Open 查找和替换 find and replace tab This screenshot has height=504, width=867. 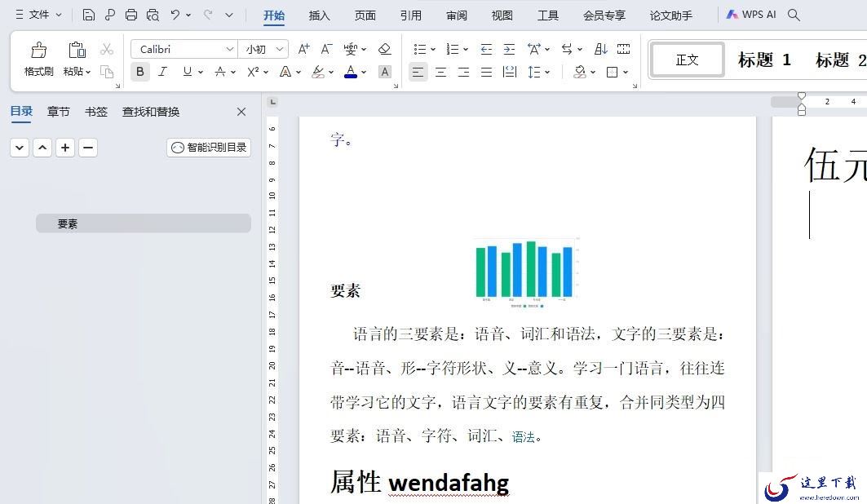[x=151, y=112]
